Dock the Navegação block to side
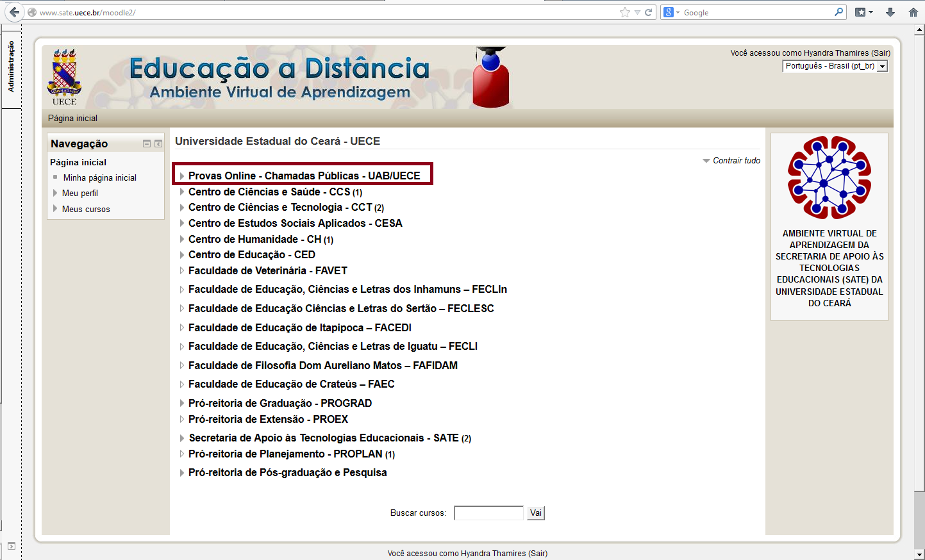 tap(158, 144)
